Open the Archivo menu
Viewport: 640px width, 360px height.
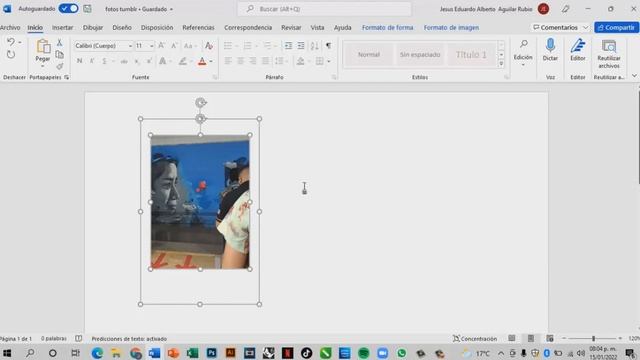click(9, 27)
